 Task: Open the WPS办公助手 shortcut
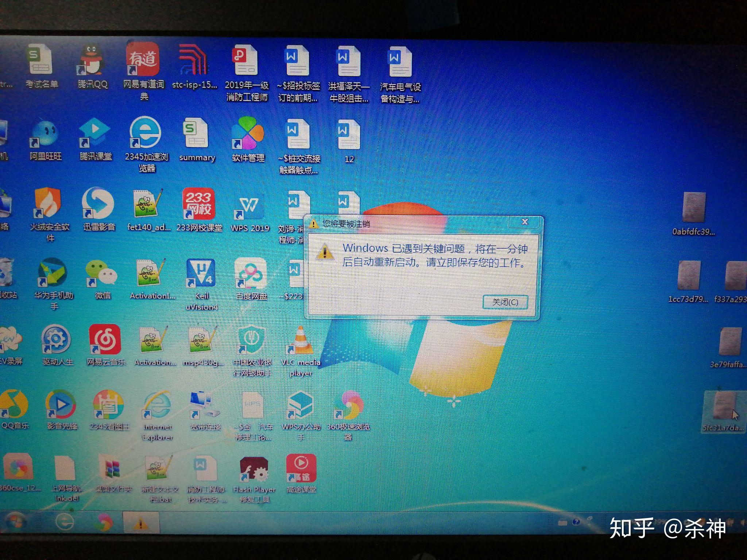pos(301,416)
